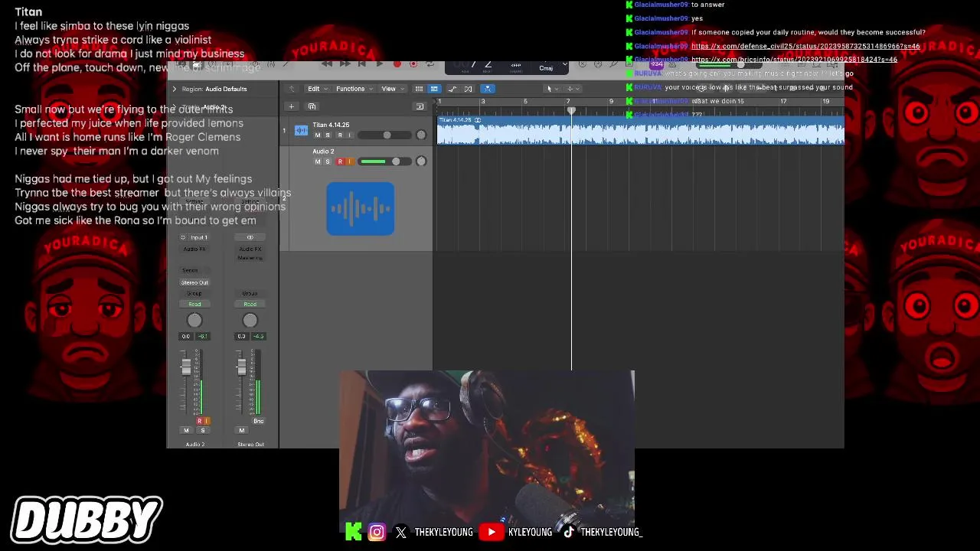Click Audio FX slot on Audio 2 strip

[x=194, y=249]
